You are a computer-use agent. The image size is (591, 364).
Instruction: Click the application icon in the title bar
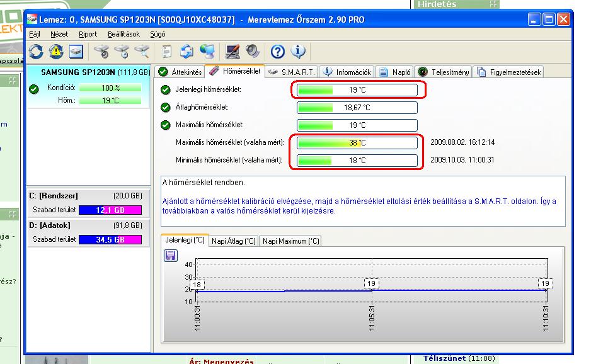pyautogui.click(x=32, y=20)
